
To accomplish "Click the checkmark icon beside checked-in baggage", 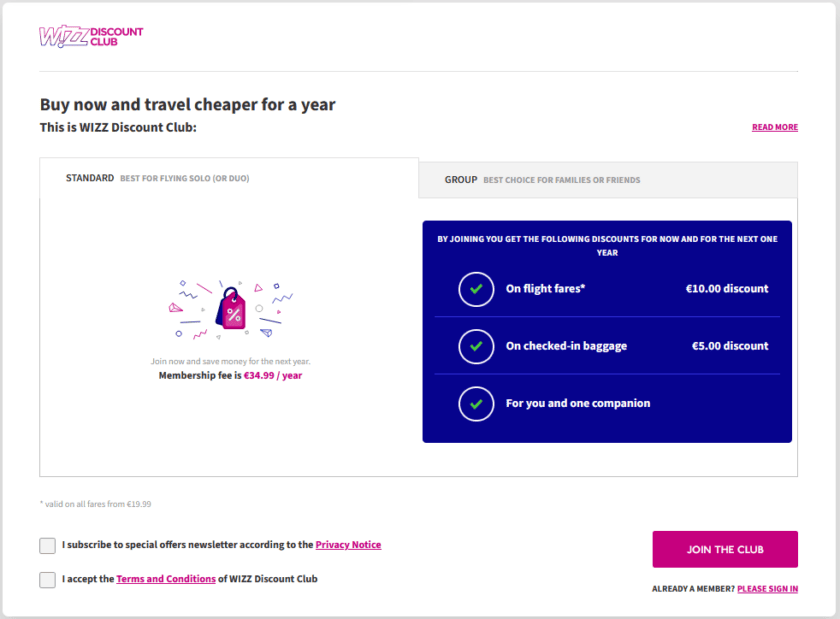I will (476, 346).
